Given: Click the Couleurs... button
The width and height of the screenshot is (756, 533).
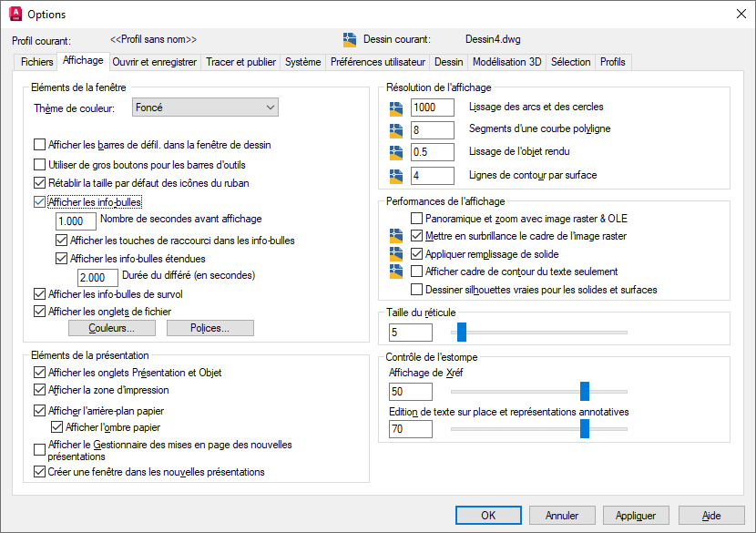Looking at the screenshot, I should [111, 328].
